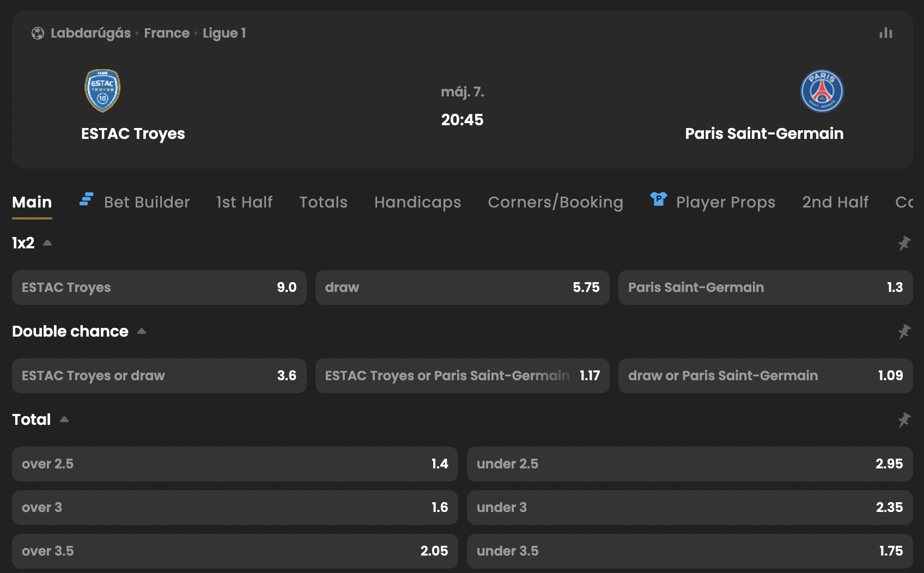
Task: Pin the Double chance market
Action: pyautogui.click(x=904, y=331)
